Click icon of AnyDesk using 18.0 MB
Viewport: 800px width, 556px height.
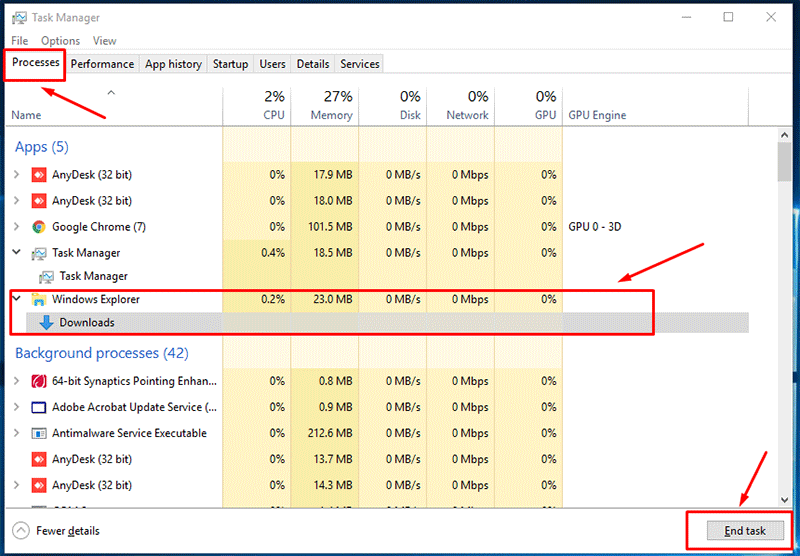pyautogui.click(x=39, y=201)
